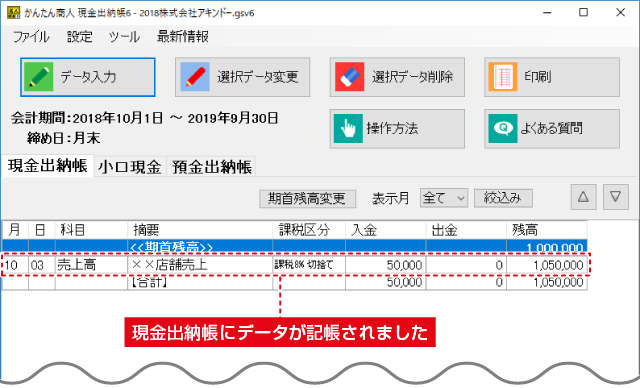This screenshot has width=640, height=388.
Task: Click the 売上高 account cell
Action: (91, 265)
